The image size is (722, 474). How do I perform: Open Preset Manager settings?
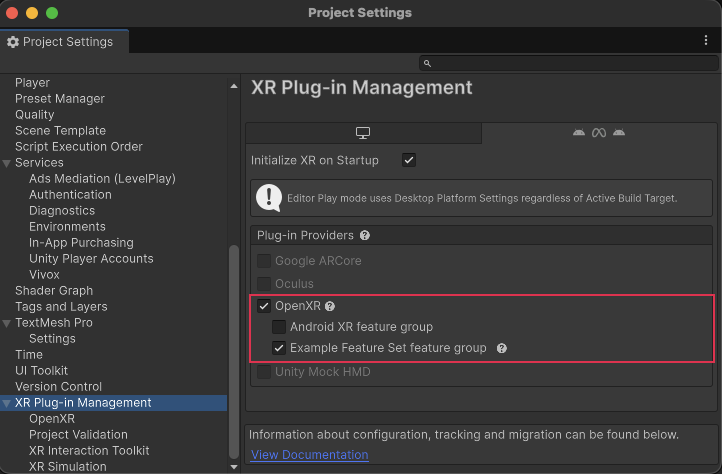point(60,99)
